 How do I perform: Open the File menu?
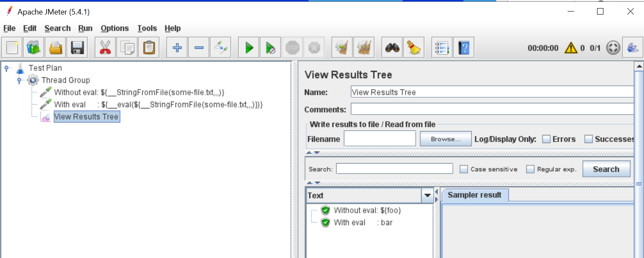[x=9, y=28]
